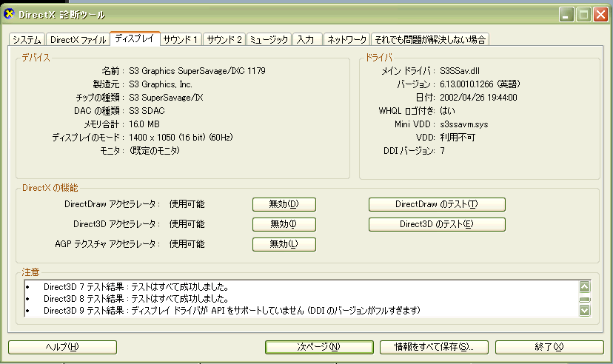
Task: Disable Direct3D acceleration with 無効(I)
Action: point(284,224)
